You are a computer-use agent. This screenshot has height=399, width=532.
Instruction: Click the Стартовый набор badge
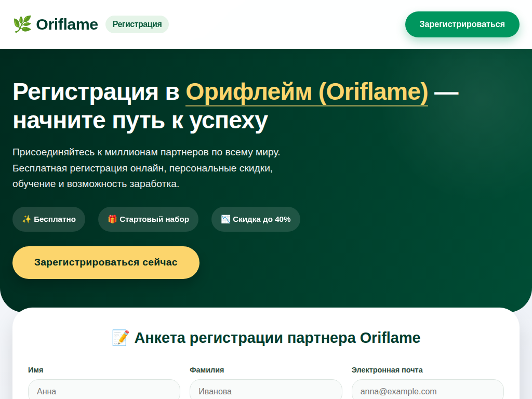(148, 219)
